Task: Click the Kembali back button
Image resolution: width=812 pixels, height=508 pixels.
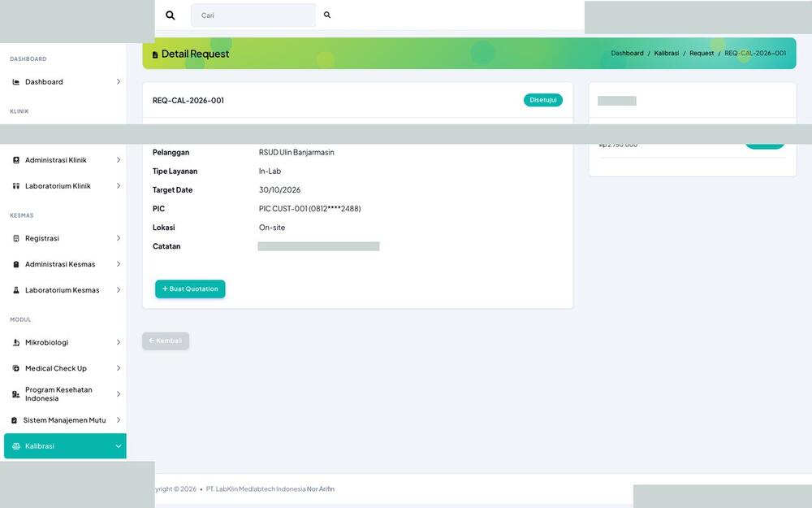Action: click(x=166, y=341)
